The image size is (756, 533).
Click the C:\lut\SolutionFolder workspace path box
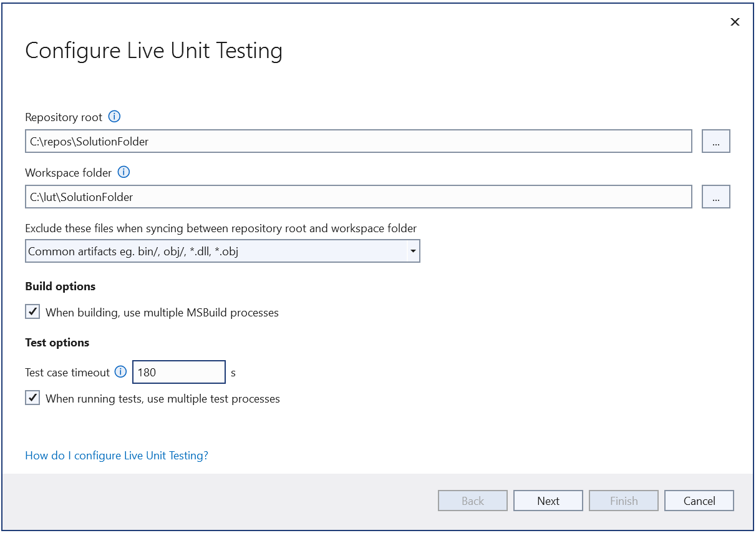coord(358,197)
